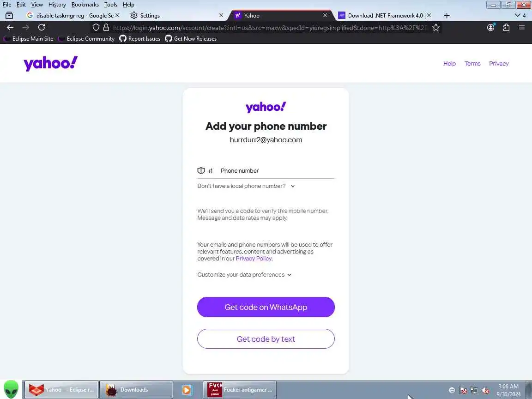Click the Phone number input field
Screen dimensions: 532x399
[277, 171]
